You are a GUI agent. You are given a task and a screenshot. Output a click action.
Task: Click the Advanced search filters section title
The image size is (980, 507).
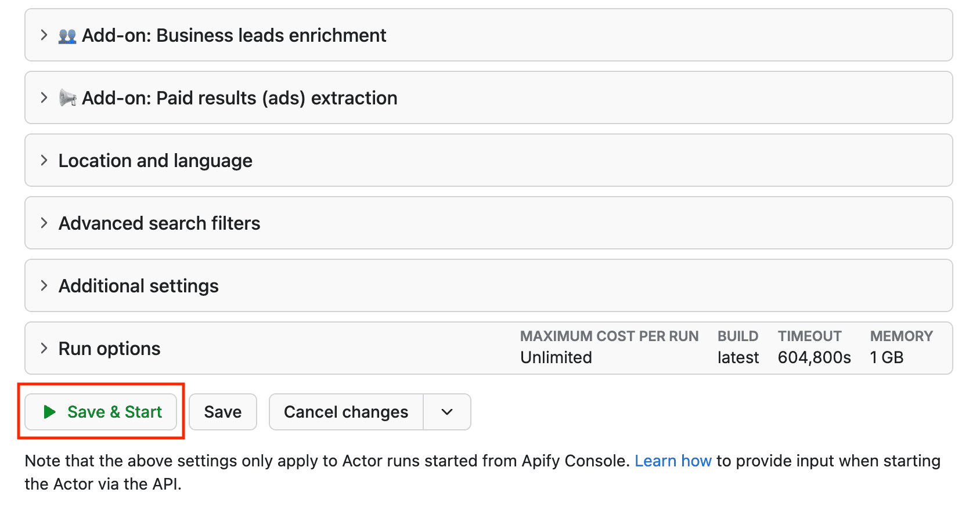(x=159, y=223)
